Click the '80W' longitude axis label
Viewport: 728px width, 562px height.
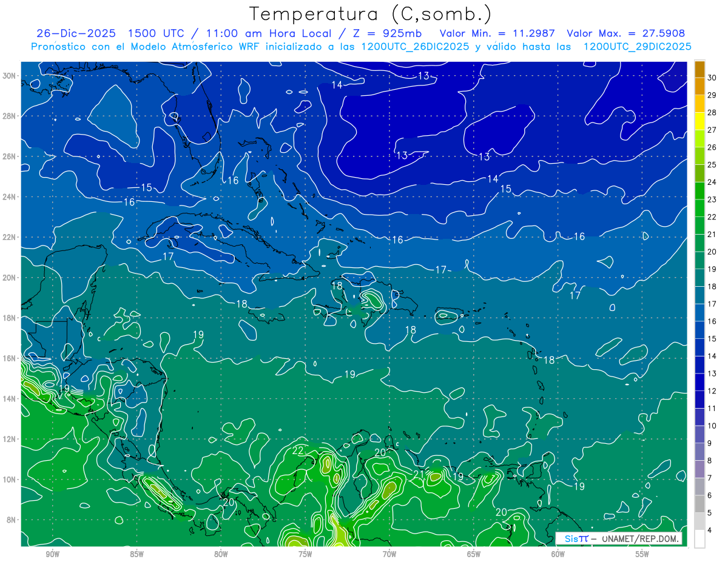click(x=221, y=554)
